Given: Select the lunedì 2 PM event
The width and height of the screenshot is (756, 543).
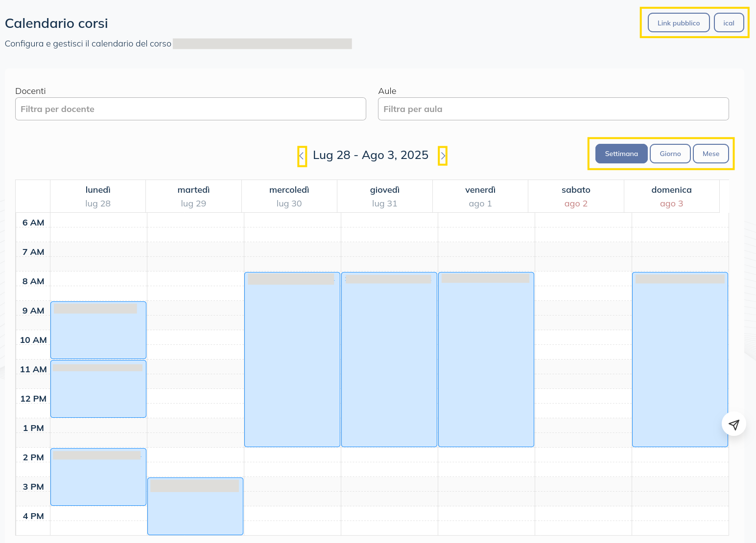Looking at the screenshot, I should click(98, 477).
